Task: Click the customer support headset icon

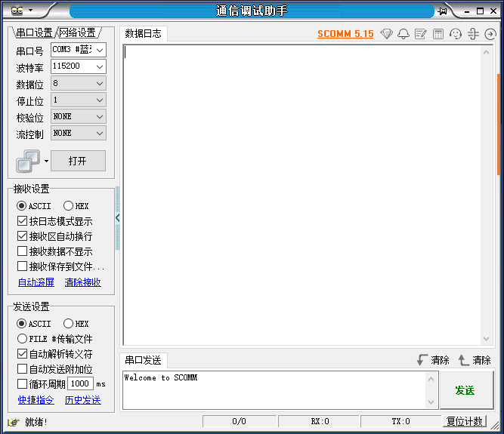Action: (x=456, y=34)
